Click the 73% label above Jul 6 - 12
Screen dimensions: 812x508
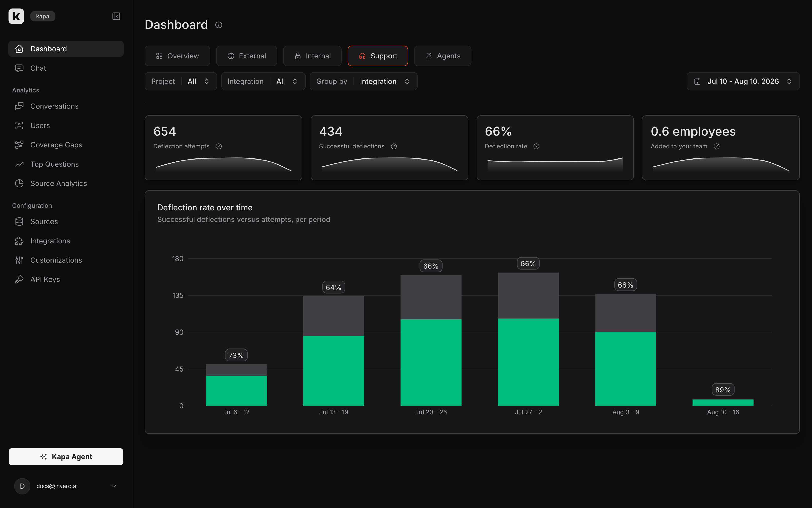[236, 355]
